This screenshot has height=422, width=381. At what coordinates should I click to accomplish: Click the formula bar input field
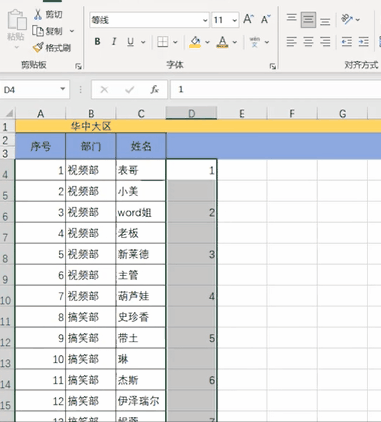coord(276,89)
